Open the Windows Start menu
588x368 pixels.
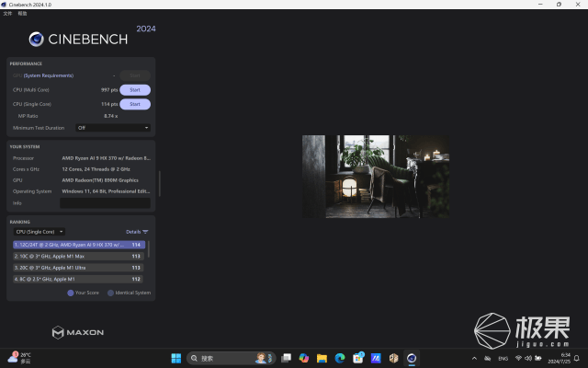point(175,358)
